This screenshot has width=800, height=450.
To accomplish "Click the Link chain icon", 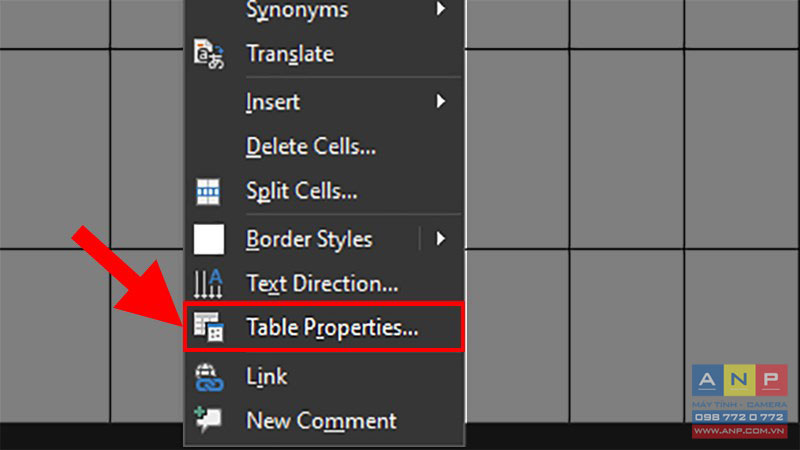I will coord(209,378).
